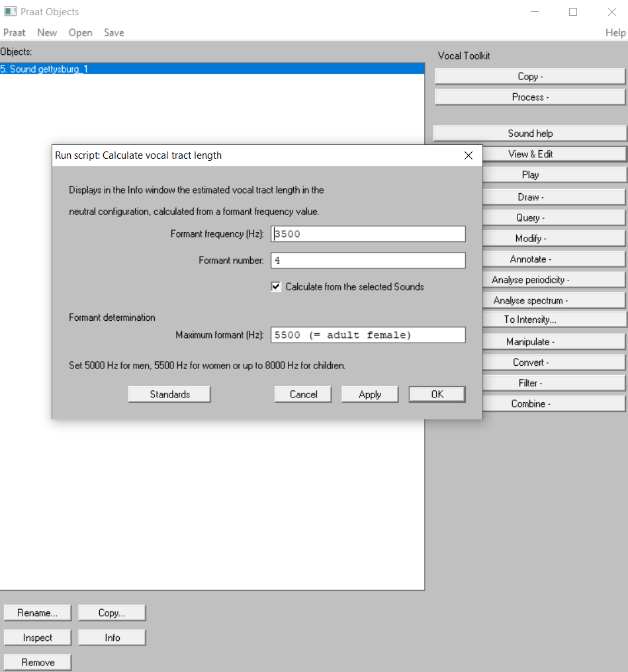Expand the Vocal Toolkit Process menu

click(x=530, y=97)
